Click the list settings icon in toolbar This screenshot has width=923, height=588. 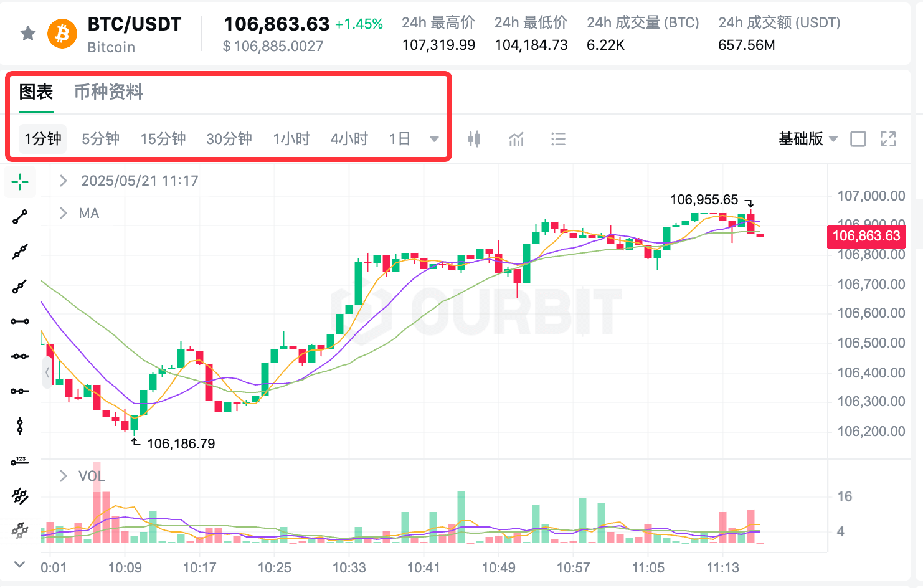coord(558,139)
